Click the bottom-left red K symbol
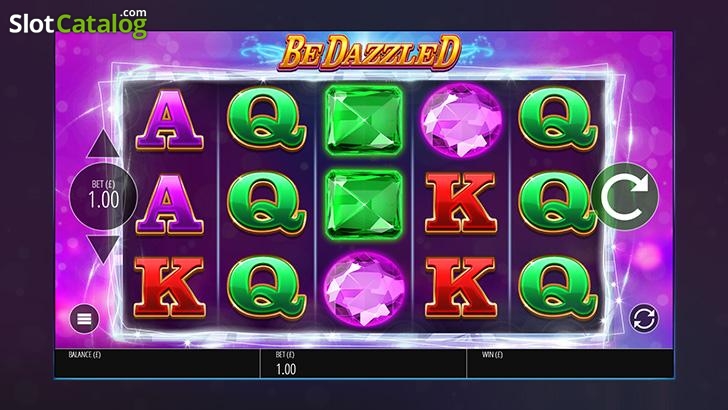The image size is (728, 410). [169, 287]
